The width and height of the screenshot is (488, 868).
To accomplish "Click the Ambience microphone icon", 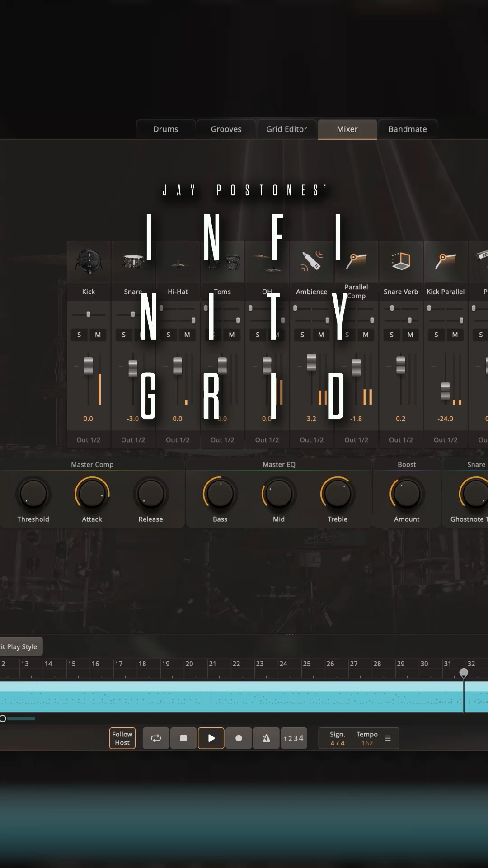I will tap(312, 261).
